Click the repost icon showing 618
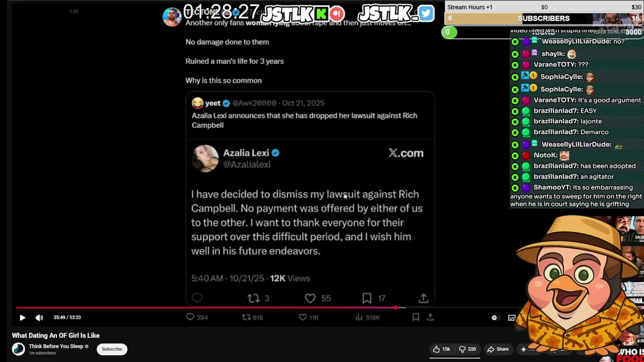This screenshot has height=362, width=644. pyautogui.click(x=247, y=317)
